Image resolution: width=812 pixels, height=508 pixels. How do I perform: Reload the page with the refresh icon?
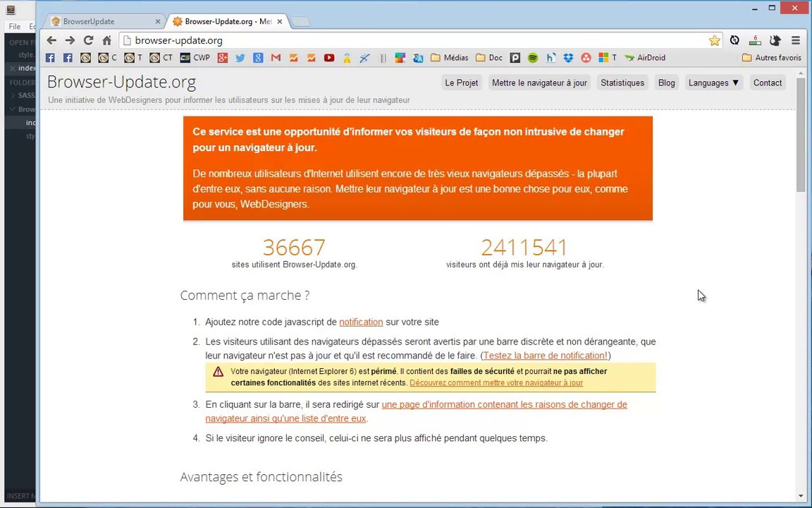click(89, 40)
